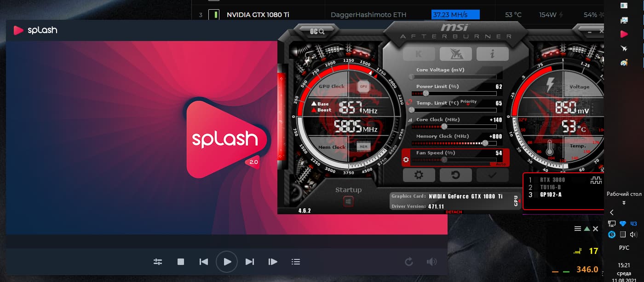Open the Splash playlist
644x282 pixels.
tap(296, 262)
